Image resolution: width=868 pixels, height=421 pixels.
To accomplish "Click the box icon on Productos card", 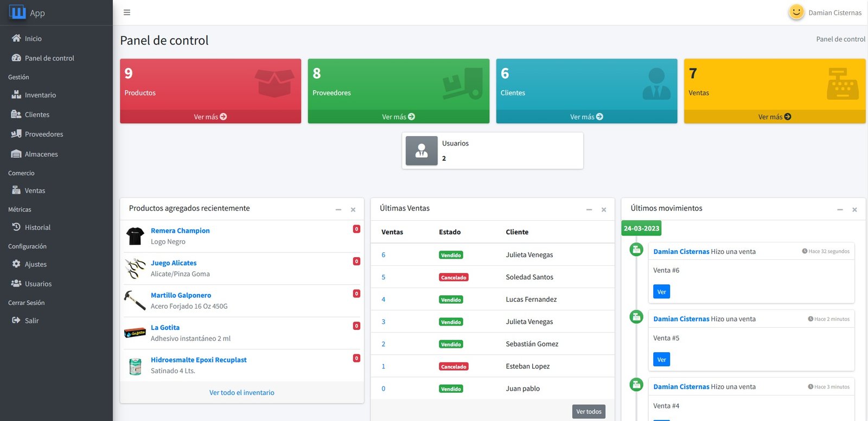I will coord(275,83).
